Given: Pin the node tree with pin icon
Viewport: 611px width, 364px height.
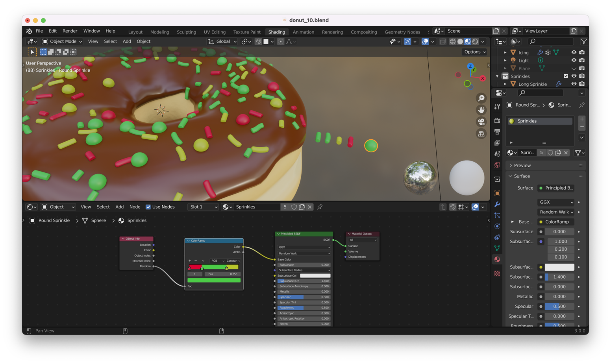Looking at the screenshot, I should (320, 207).
